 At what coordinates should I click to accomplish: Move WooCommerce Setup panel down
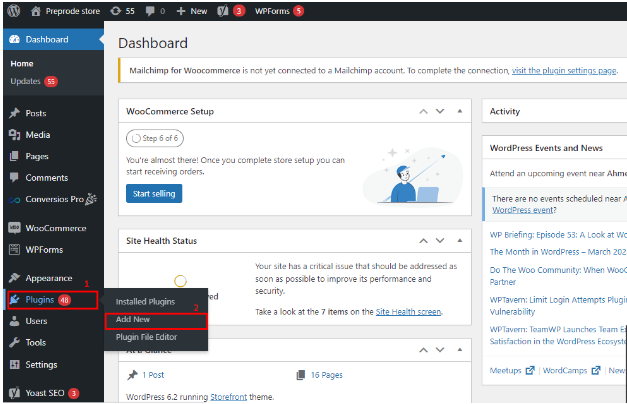pos(440,111)
